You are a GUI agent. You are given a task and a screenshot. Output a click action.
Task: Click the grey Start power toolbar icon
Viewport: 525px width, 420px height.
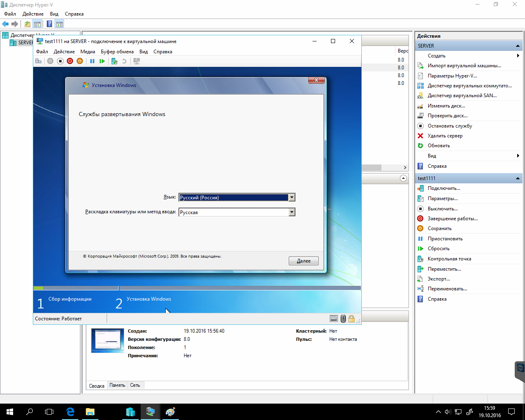(x=50, y=61)
